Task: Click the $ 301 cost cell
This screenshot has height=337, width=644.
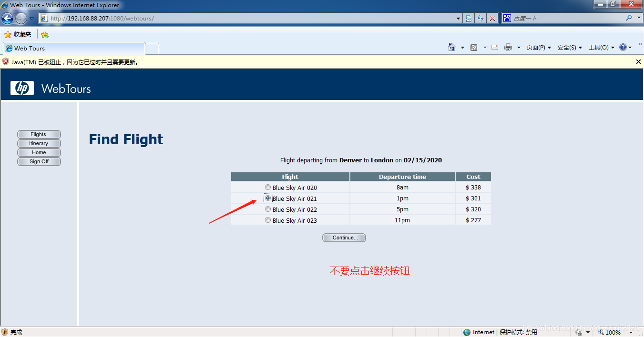Action: (x=473, y=198)
